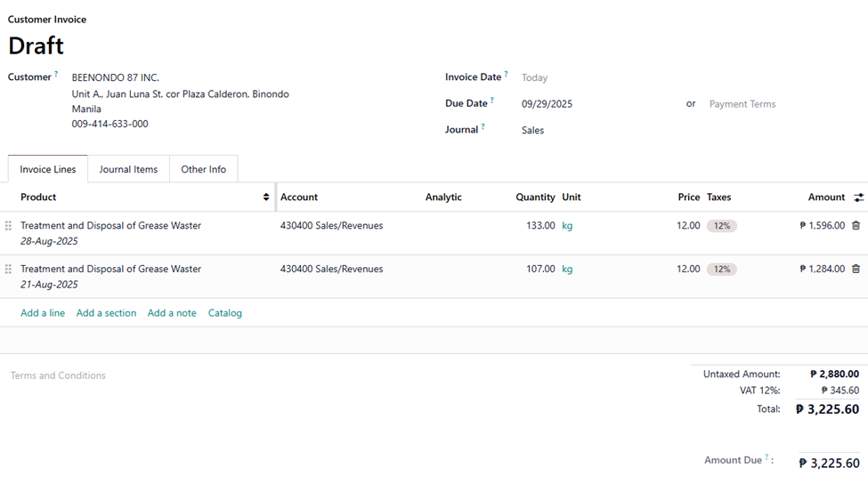This screenshot has height=484, width=868.
Task: Show help tooltip beside Invoice Date
Action: [x=506, y=75]
